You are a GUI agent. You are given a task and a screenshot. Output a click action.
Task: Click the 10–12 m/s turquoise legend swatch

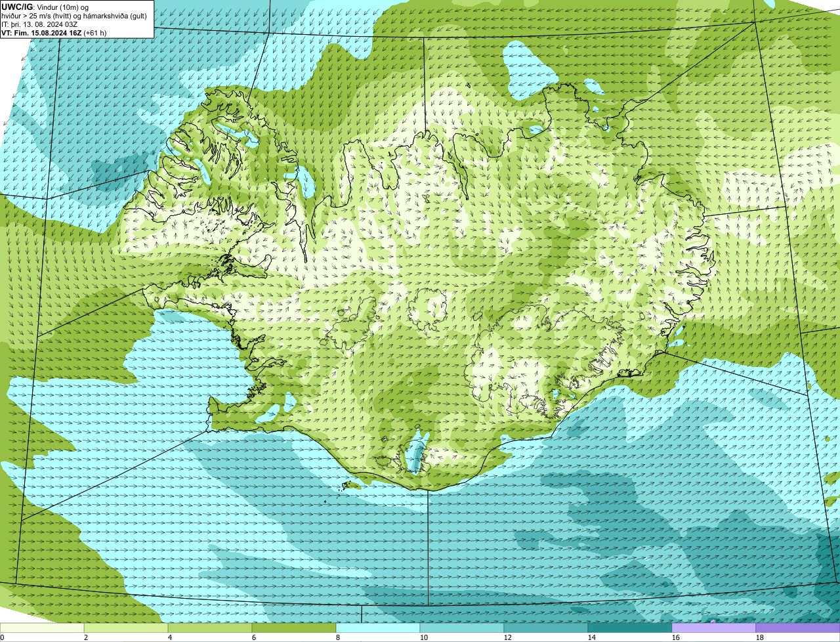tap(462, 628)
